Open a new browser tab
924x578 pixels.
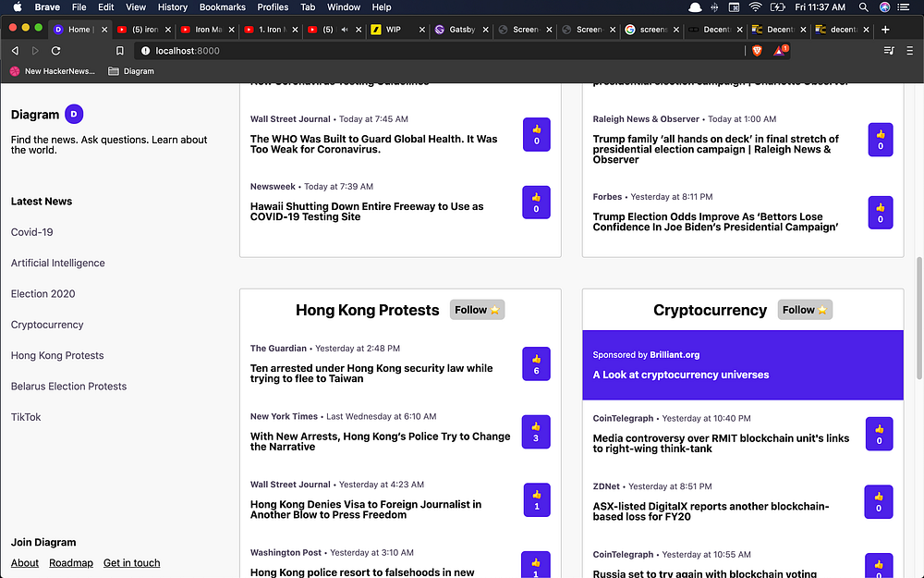(885, 30)
